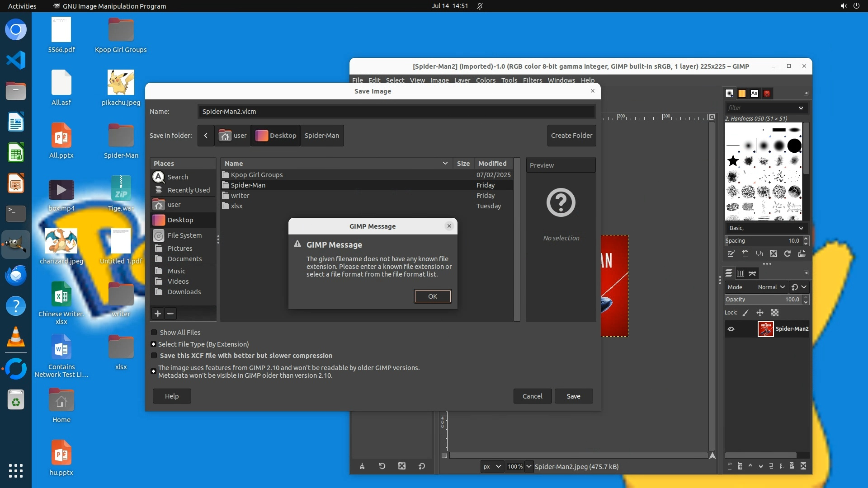Click OK in GIMP Message dialog
The width and height of the screenshot is (868, 488).
432,296
